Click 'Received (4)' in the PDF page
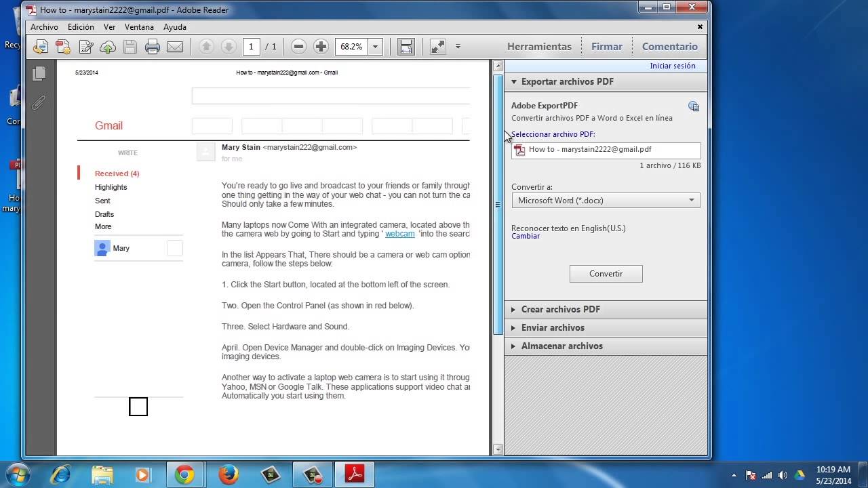 [117, 174]
